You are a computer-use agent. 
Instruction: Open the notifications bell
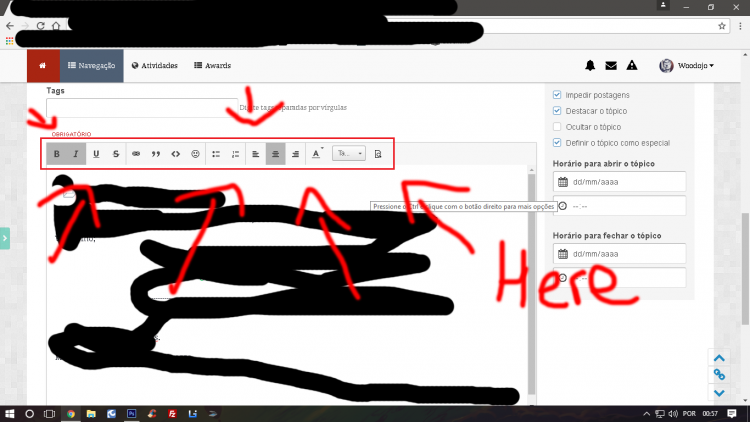[590, 66]
